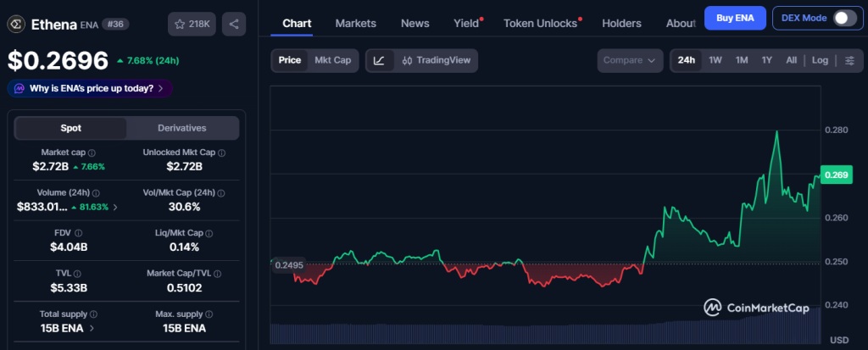
Task: Select the Mkt Cap chart toggle
Action: tap(332, 60)
